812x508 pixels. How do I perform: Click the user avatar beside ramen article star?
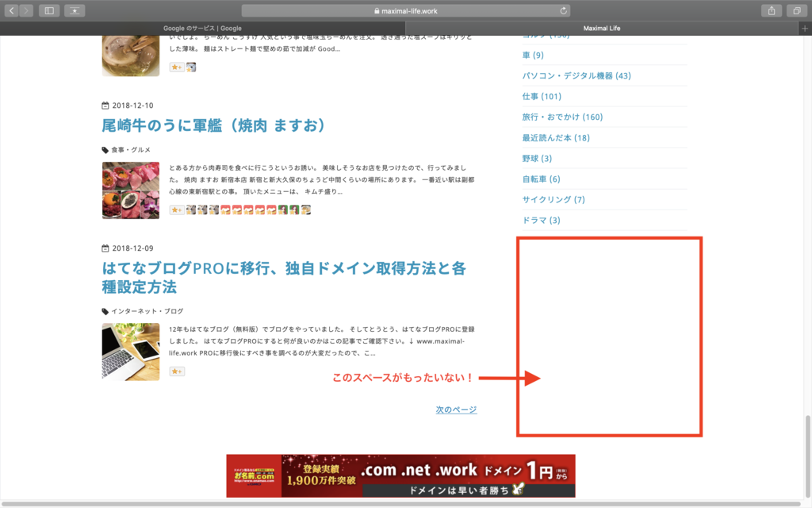coord(191,67)
